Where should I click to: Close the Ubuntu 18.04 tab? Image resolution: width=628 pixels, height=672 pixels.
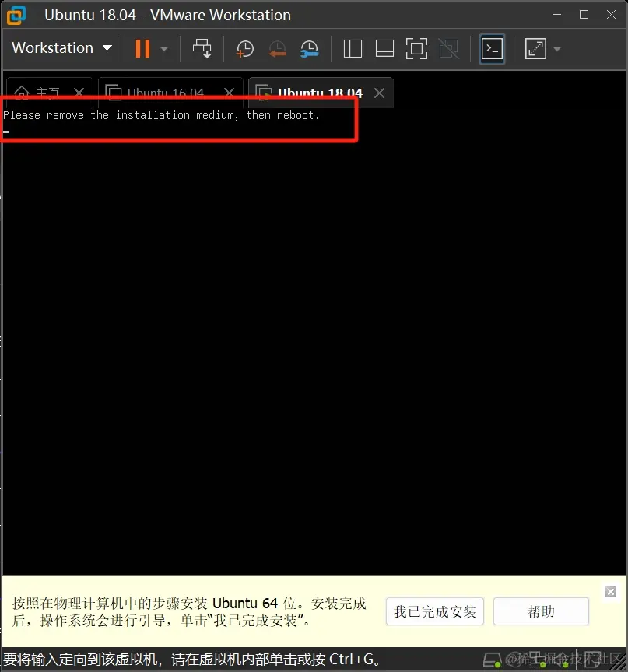380,93
